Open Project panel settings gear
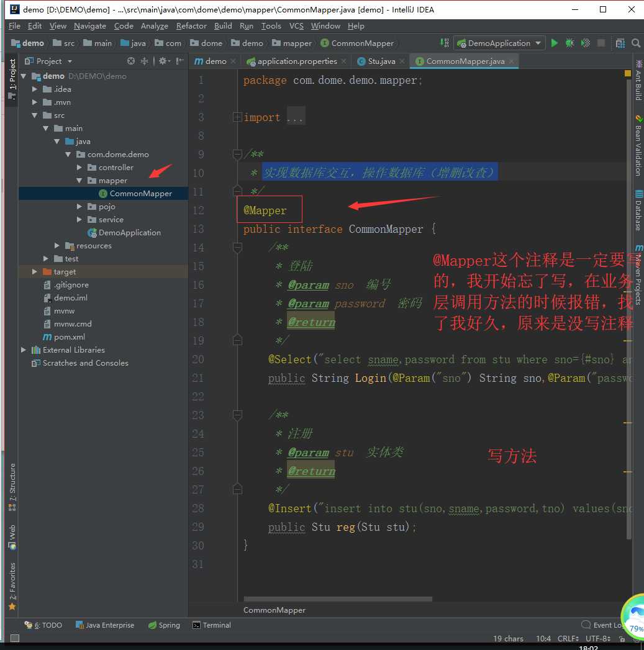The height and width of the screenshot is (650, 644). pyautogui.click(x=164, y=61)
